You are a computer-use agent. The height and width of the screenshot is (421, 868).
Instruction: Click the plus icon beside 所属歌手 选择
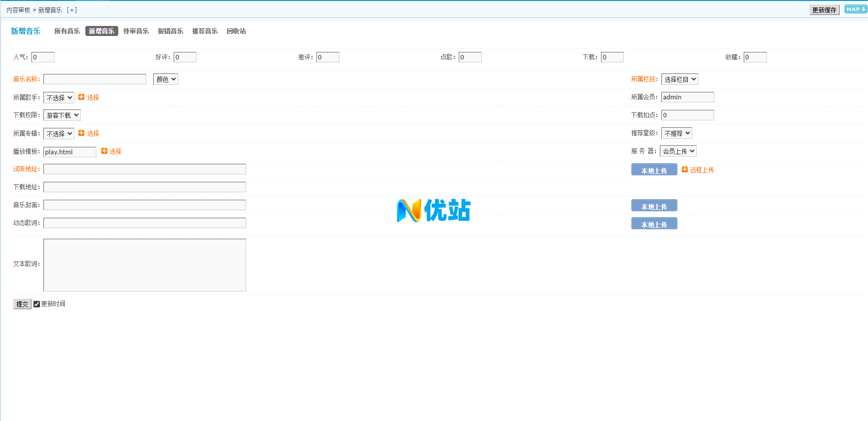[81, 97]
